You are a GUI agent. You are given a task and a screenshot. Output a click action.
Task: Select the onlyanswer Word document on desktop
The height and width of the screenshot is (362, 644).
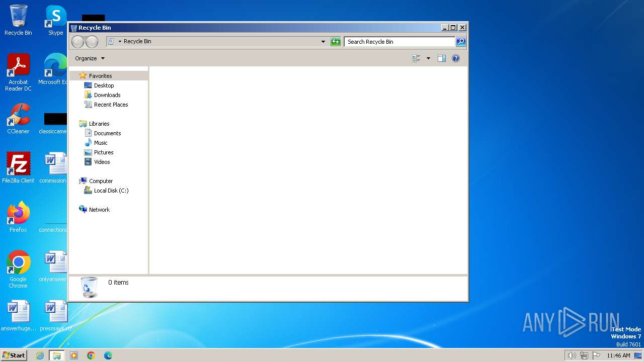coord(53,266)
